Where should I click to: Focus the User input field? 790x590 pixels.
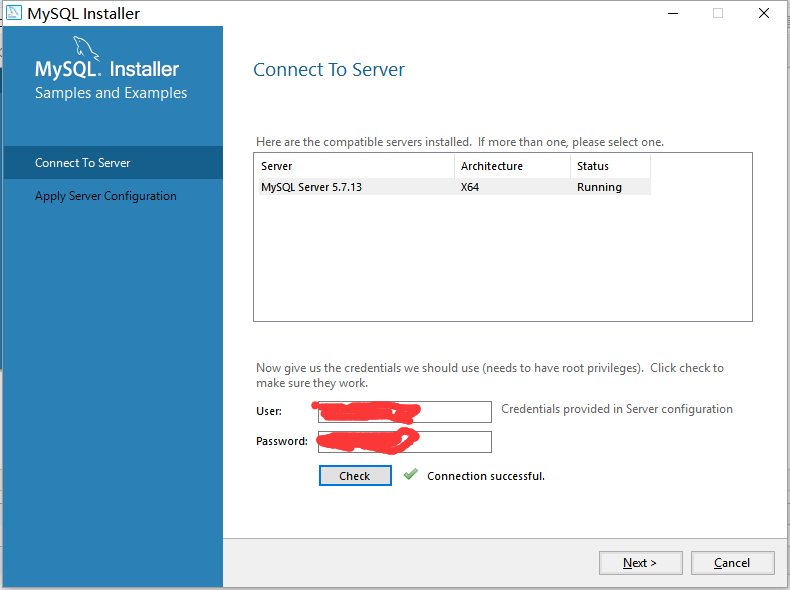[405, 412]
